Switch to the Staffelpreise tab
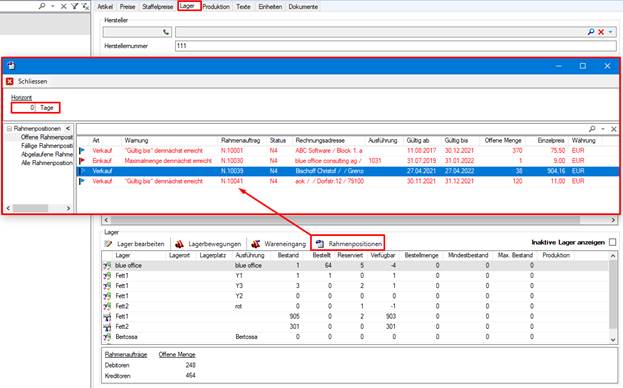The width and height of the screenshot is (623, 388). pyautogui.click(x=158, y=7)
